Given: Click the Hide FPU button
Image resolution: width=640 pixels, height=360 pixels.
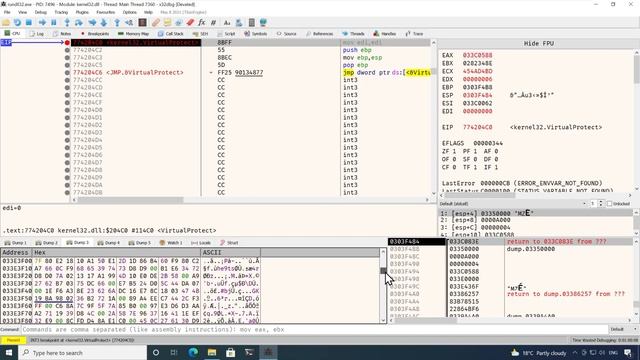Looking at the screenshot, I should [x=538, y=43].
